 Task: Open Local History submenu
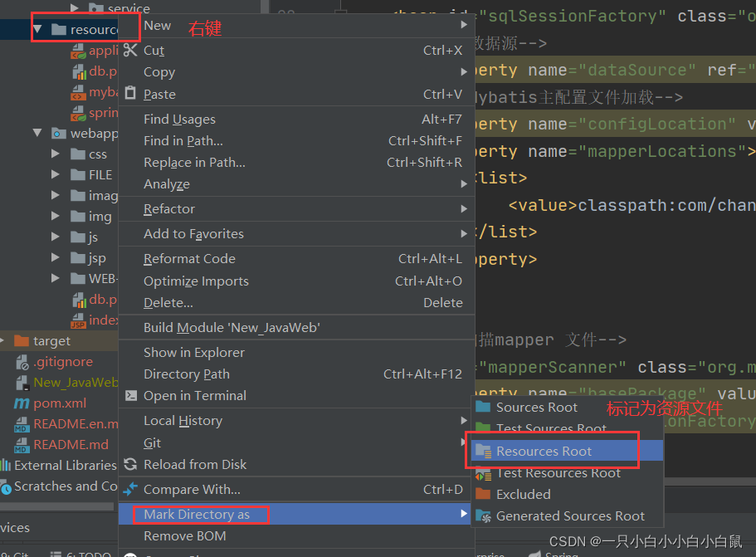[x=296, y=421]
